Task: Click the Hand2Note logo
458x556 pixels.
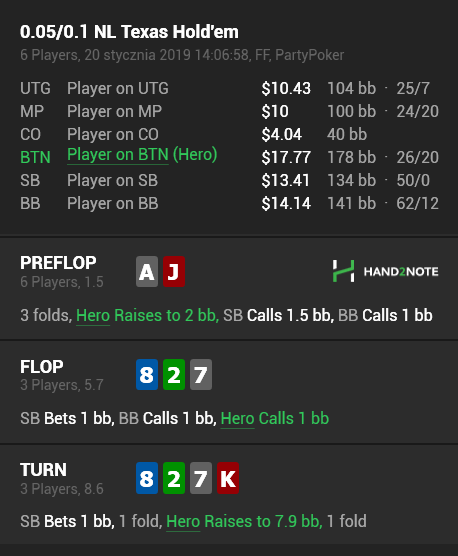Action: 385,271
